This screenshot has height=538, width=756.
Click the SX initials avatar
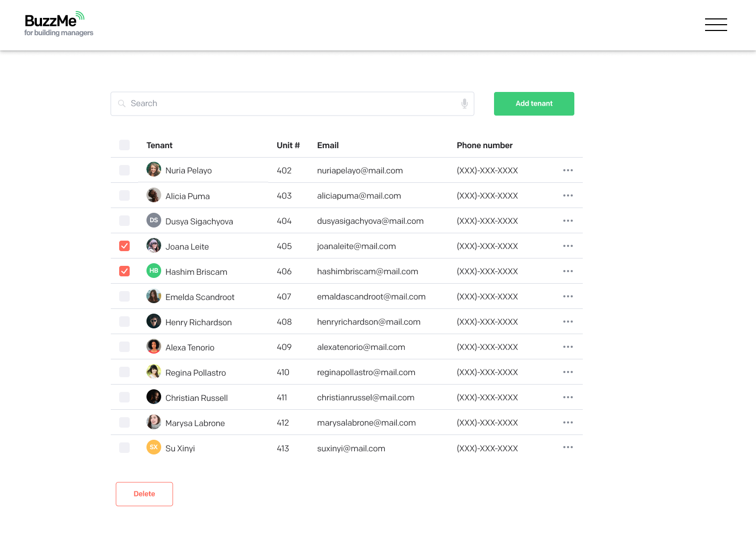(154, 447)
